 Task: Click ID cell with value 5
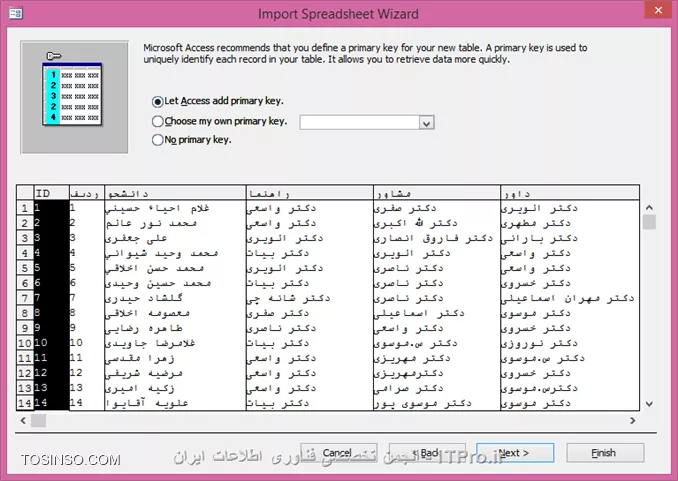[x=51, y=268]
